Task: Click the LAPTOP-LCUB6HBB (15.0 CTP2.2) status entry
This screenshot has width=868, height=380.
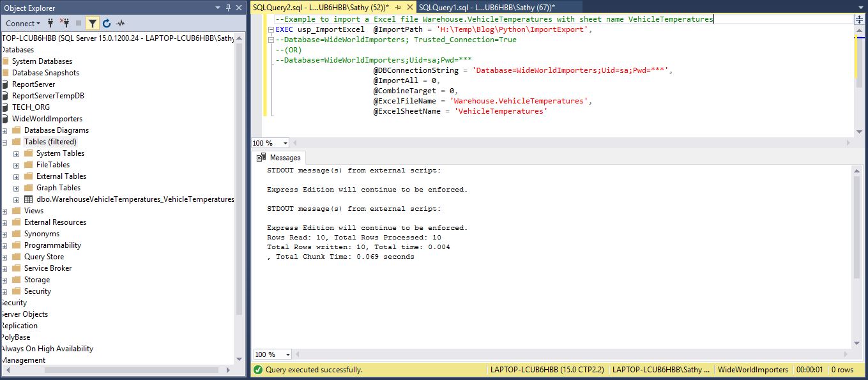Action: [x=546, y=370]
